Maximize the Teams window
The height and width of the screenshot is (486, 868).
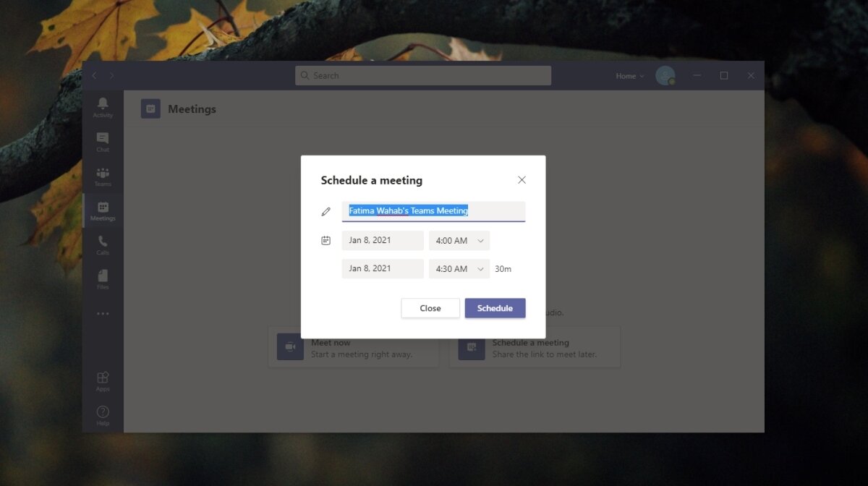pyautogui.click(x=724, y=75)
